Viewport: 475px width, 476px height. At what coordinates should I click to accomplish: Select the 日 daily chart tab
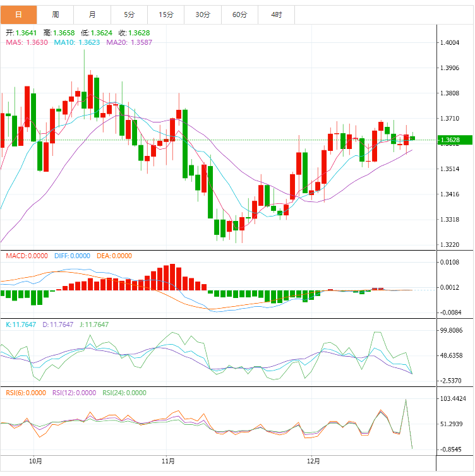pos(18,15)
